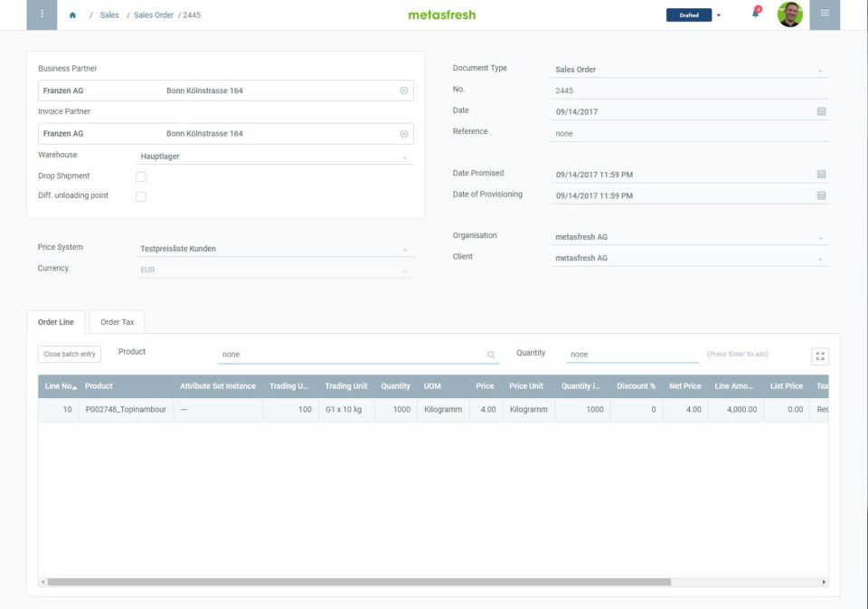Open the Drafted status dropdown arrow
The height and width of the screenshot is (609, 868).
(x=720, y=15)
